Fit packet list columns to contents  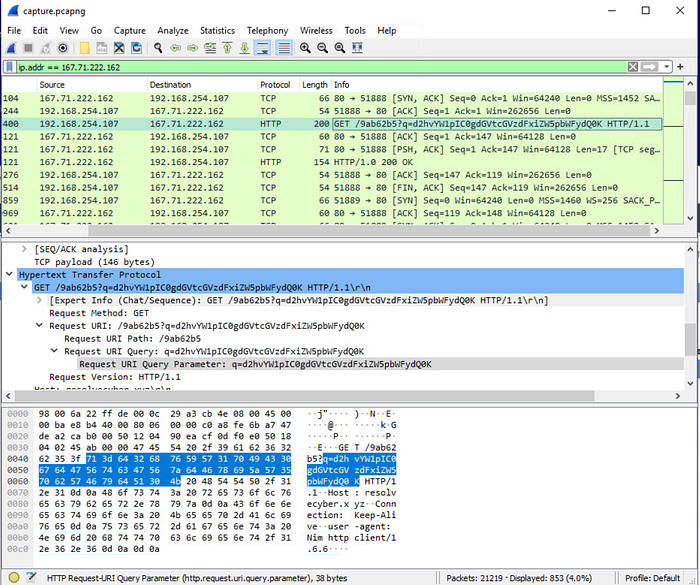click(x=357, y=48)
